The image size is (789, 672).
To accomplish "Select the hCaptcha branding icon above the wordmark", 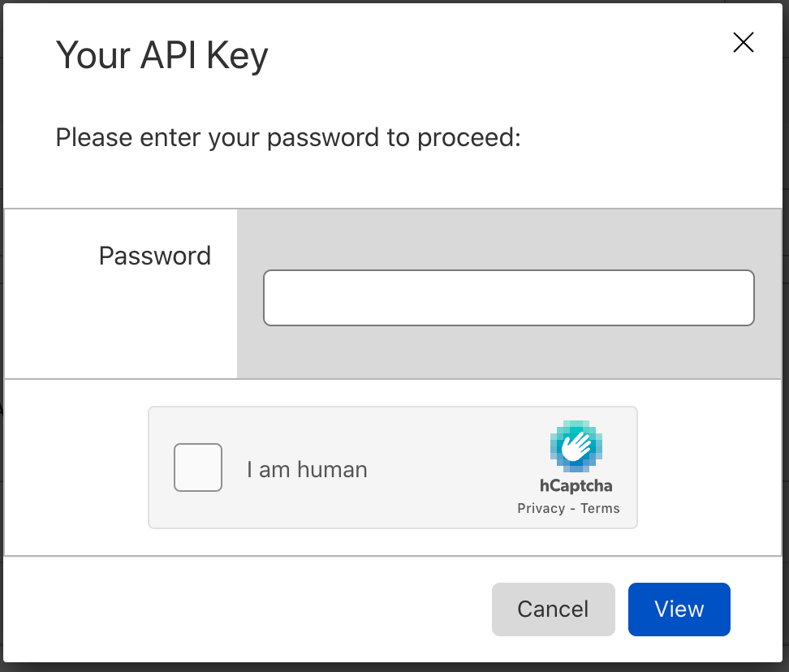I will [576, 448].
